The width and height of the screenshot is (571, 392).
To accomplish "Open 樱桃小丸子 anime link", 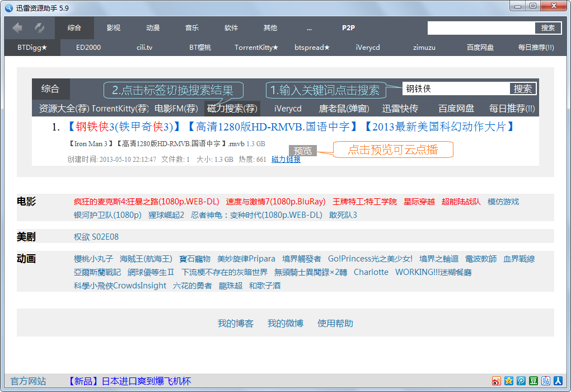I will [x=93, y=259].
